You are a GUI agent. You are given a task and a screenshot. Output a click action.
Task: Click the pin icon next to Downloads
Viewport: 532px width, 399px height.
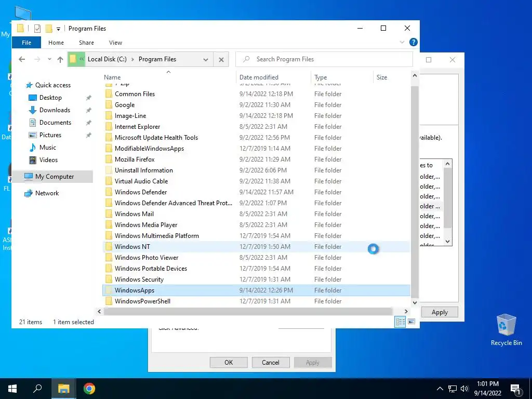click(88, 110)
